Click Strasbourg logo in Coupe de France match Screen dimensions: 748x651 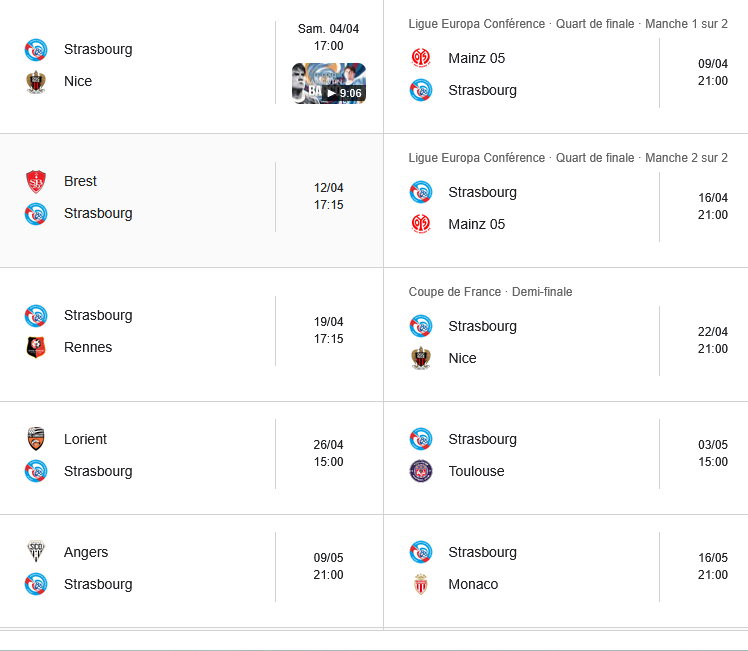[421, 326]
